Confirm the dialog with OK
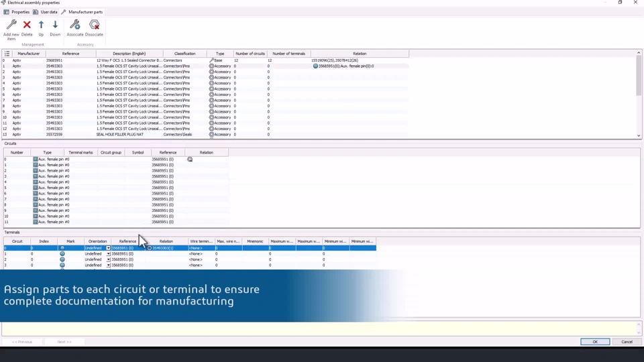Viewport: 644px width, 362px height. coord(595,342)
